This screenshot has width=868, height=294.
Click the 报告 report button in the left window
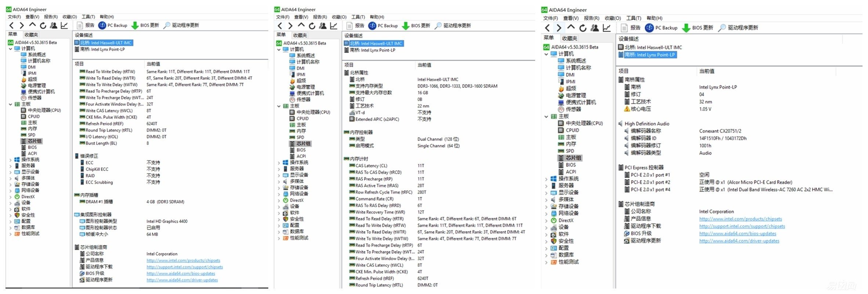86,25
